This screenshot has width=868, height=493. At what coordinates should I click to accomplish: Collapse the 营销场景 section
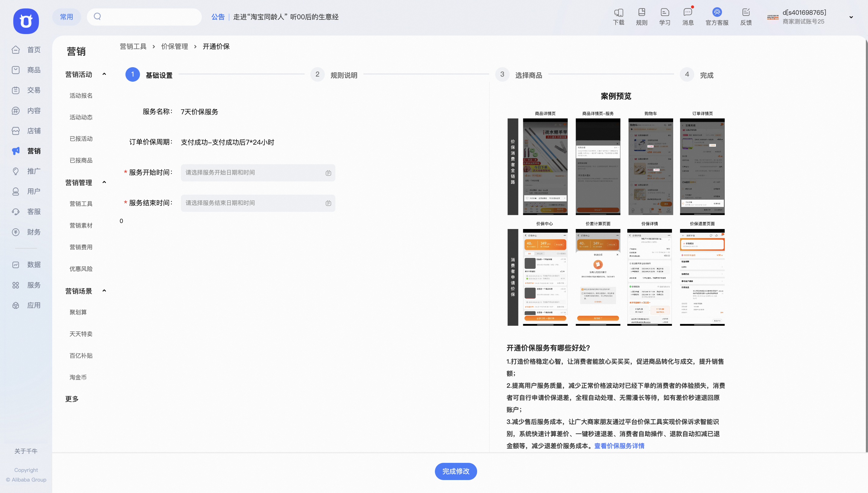pyautogui.click(x=104, y=290)
